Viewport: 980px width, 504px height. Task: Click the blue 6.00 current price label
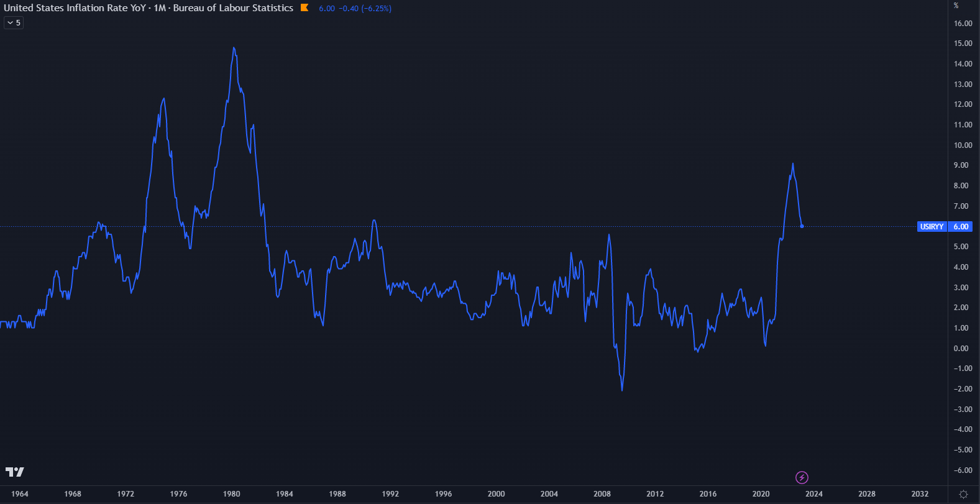coord(961,227)
